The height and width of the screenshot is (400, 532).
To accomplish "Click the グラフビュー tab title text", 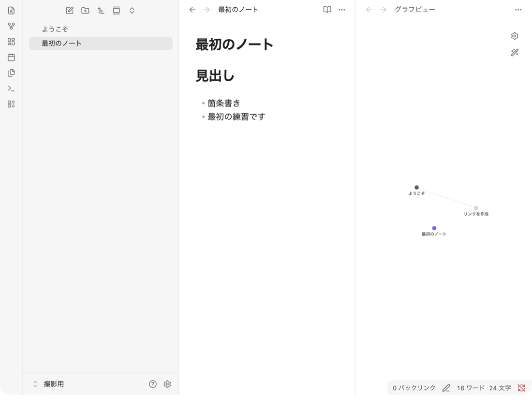I will tap(415, 10).
